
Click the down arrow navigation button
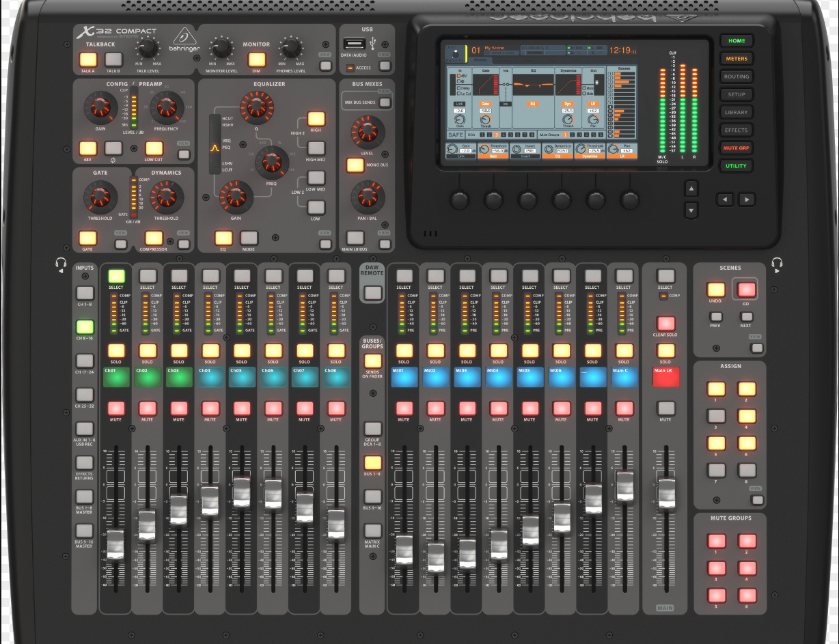coord(691,210)
